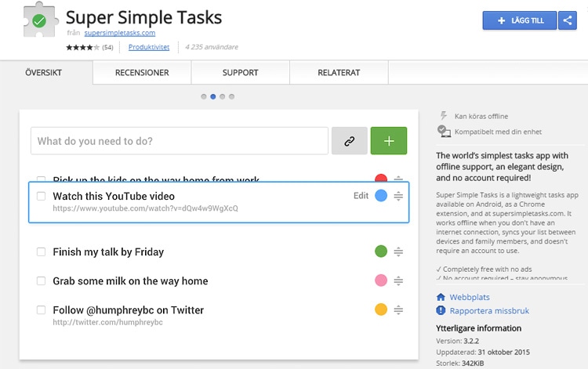Click the link icon button beside task input
The width and height of the screenshot is (588, 369).
tap(349, 141)
